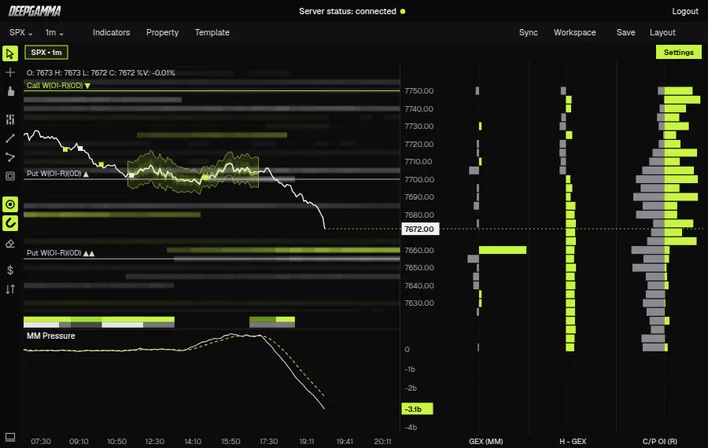
Task: Open the 1m timeframe dropdown
Action: [x=54, y=33]
